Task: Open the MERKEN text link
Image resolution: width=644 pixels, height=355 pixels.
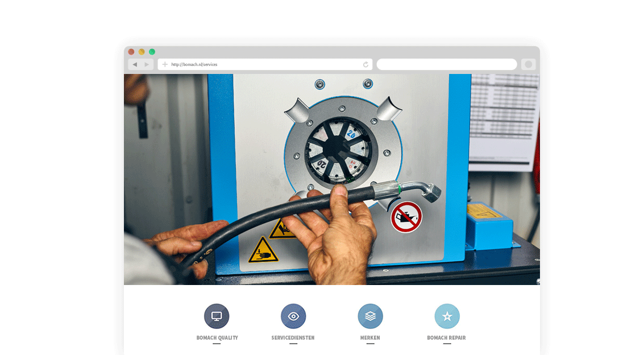Action: coord(370,338)
